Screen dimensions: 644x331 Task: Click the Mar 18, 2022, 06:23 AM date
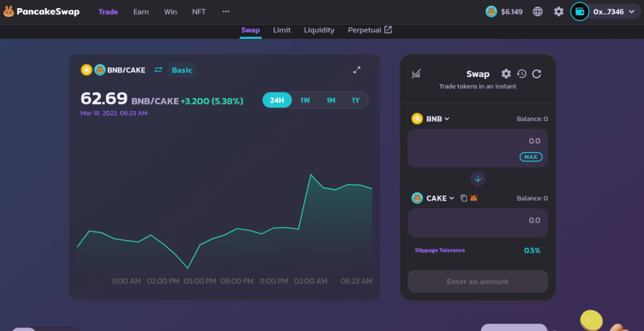tap(113, 113)
